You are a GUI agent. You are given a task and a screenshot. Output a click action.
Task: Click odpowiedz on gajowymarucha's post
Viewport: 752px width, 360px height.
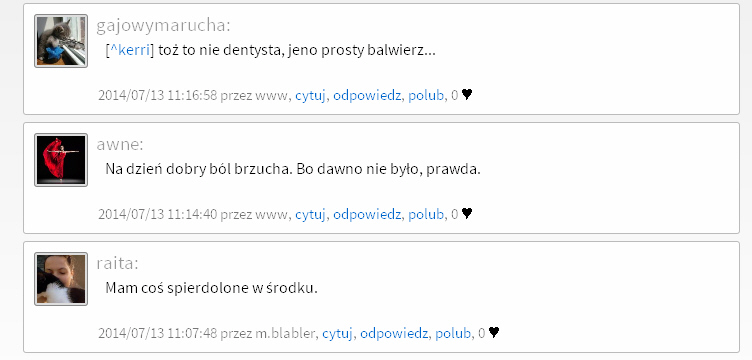click(367, 95)
